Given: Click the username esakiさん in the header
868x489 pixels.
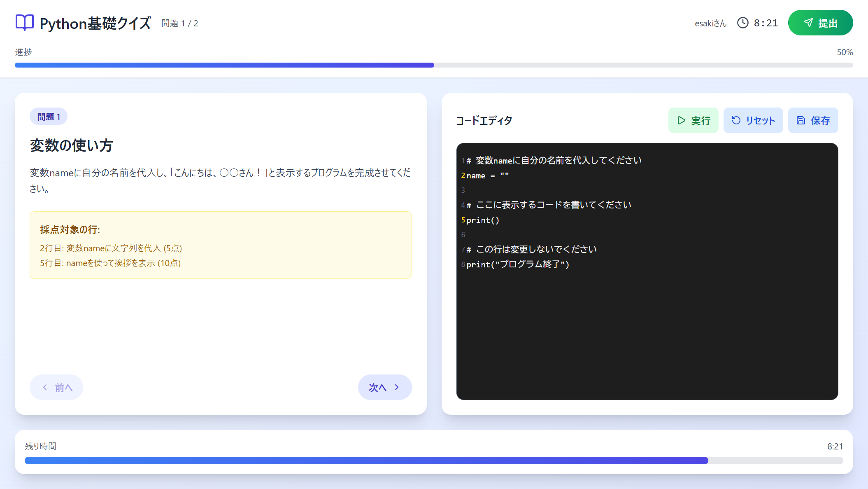Looking at the screenshot, I should coord(710,23).
